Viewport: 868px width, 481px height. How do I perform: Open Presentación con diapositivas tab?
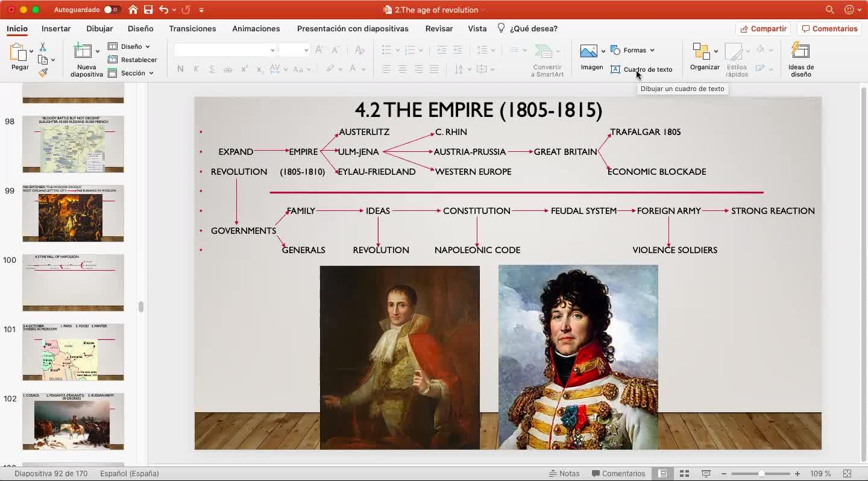353,28
